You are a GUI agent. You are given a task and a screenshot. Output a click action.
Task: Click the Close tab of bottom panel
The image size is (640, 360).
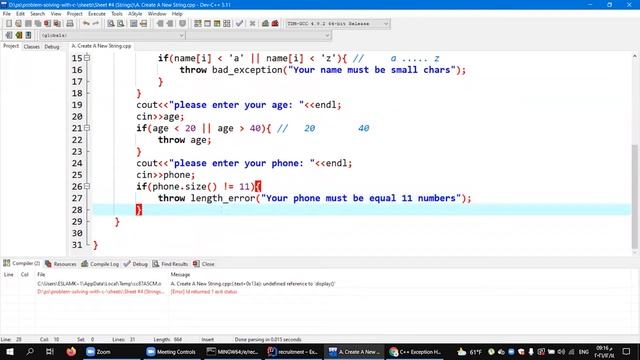pos(204,264)
